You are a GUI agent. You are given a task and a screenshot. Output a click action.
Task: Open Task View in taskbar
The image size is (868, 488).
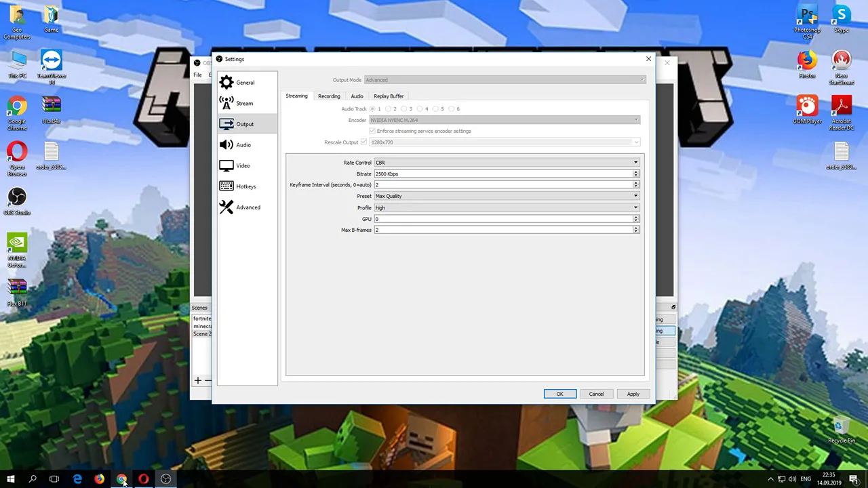click(54, 479)
